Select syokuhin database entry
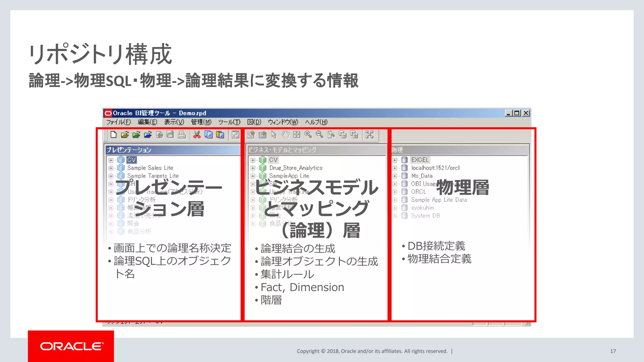The height and width of the screenshot is (362, 644). (422, 208)
